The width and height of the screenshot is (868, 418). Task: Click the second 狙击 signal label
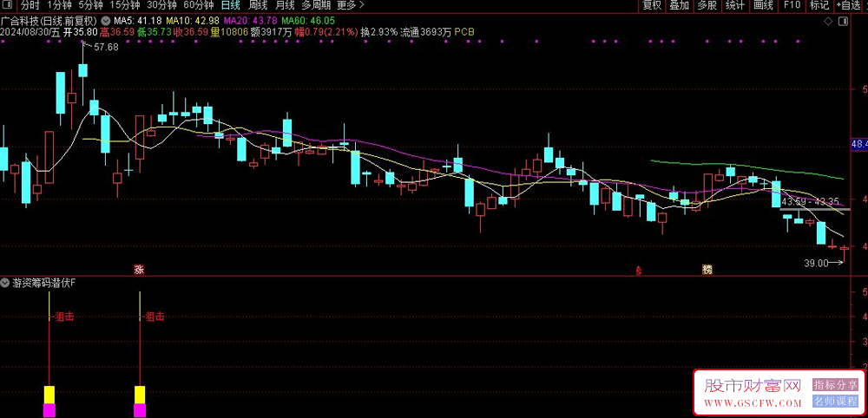(155, 317)
